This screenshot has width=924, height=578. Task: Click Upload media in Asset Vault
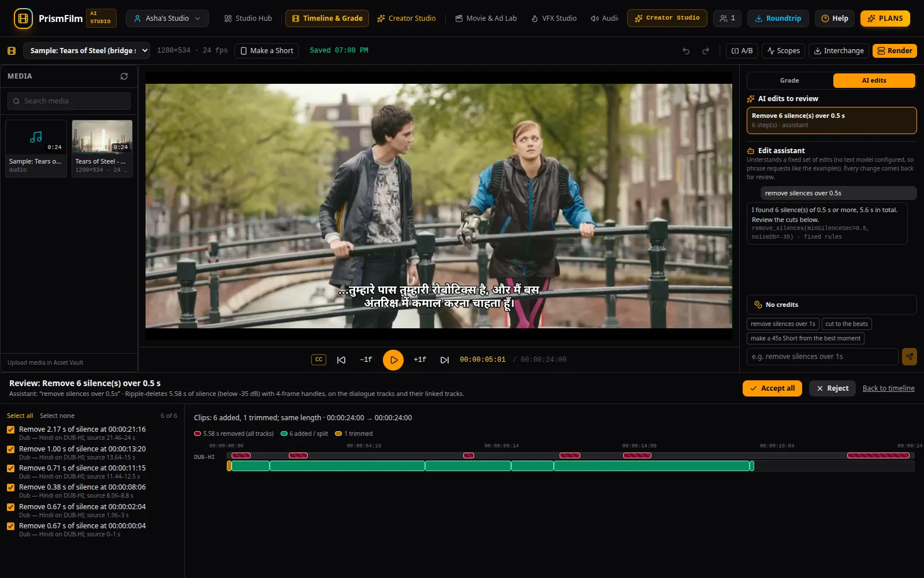click(45, 362)
